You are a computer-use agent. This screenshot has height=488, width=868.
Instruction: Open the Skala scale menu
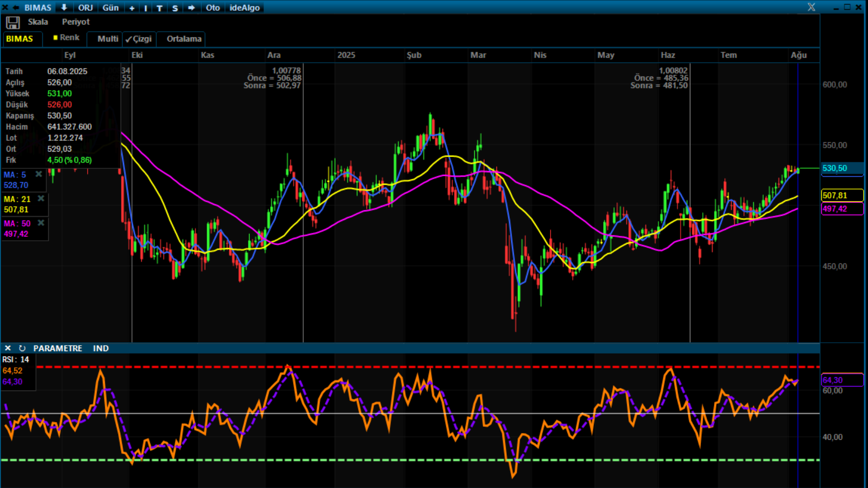pyautogui.click(x=38, y=22)
